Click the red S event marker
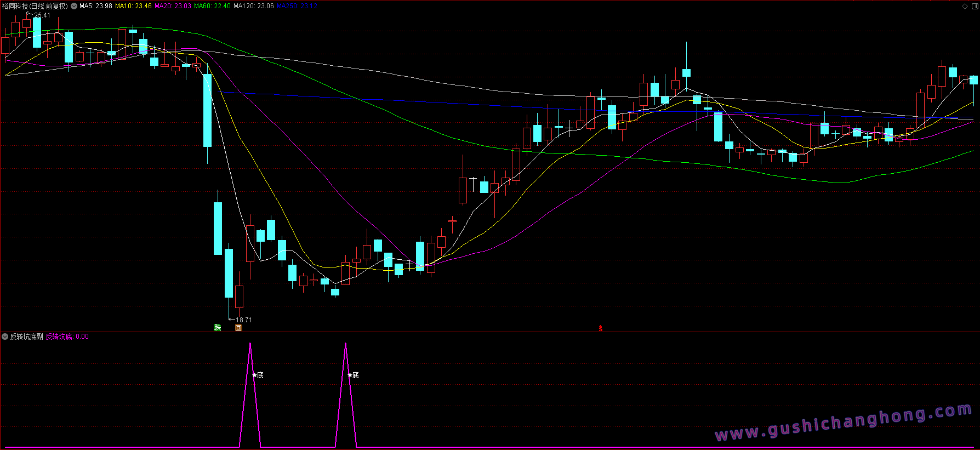This screenshot has height=450, width=980. (x=601, y=328)
